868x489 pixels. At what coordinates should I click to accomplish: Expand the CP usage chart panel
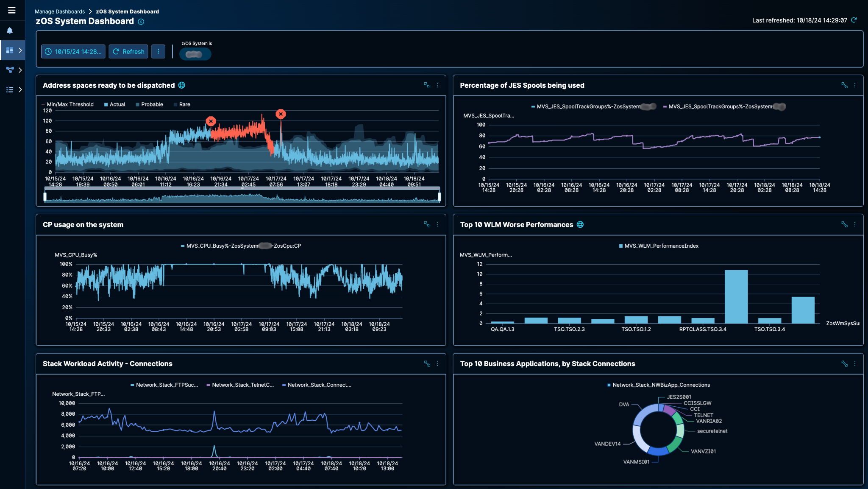(x=427, y=224)
